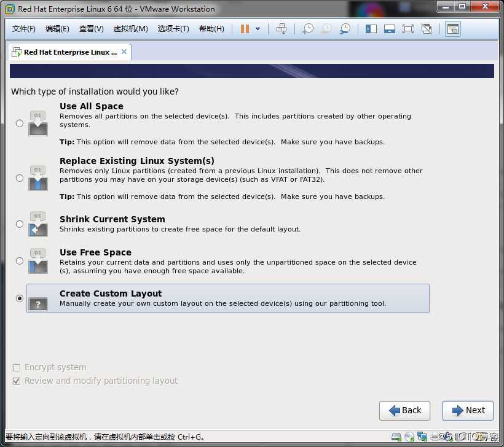Select the Shrink Current System radio button
Viewport: 504px width, 447px height.
click(x=20, y=224)
